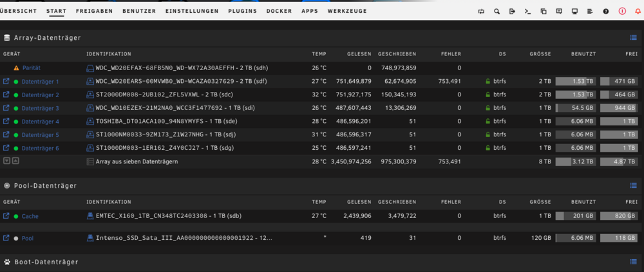Open the red notification bell
The image size is (644, 272).
pos(638,12)
